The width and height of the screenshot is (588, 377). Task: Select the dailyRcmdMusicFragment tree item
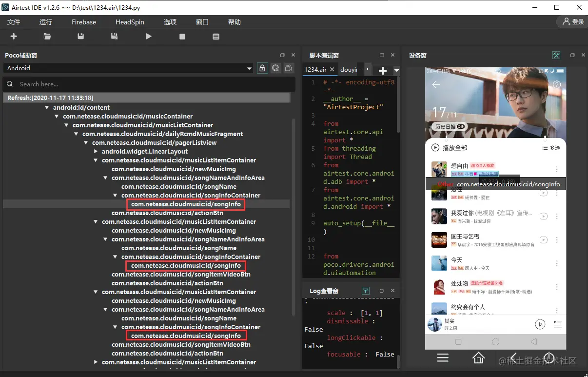pos(162,134)
